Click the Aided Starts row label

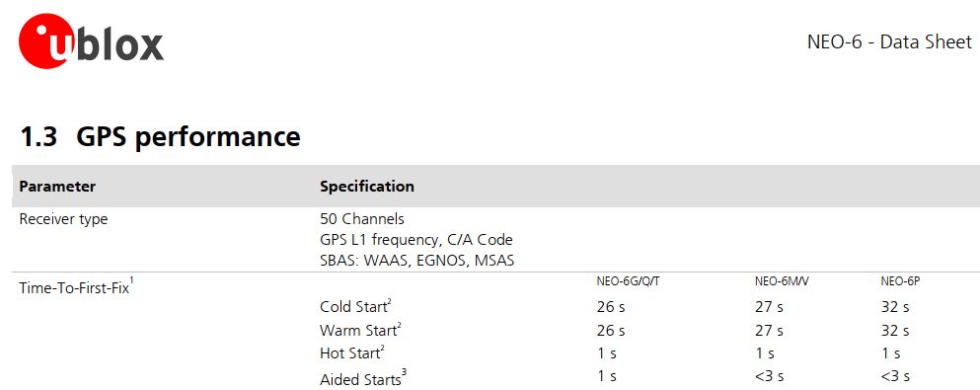363,378
